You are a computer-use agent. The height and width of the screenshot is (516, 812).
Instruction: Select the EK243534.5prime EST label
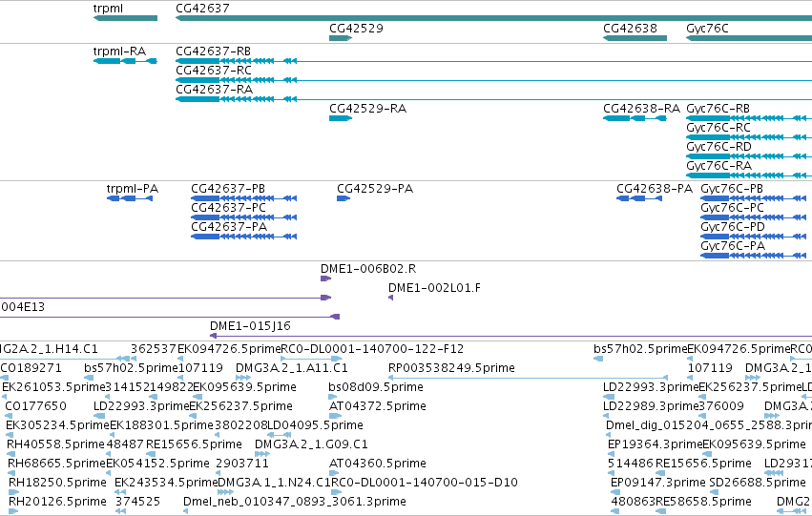click(166, 483)
